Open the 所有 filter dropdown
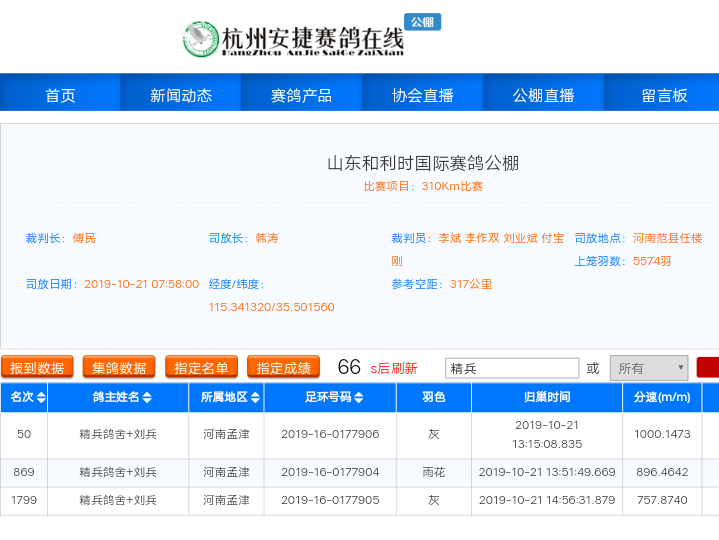This screenshot has height=540, width=719. coord(649,368)
